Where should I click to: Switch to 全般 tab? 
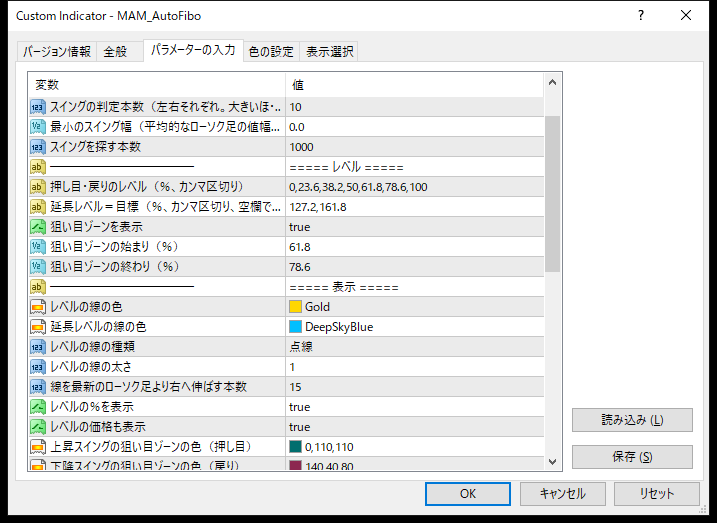pos(119,52)
